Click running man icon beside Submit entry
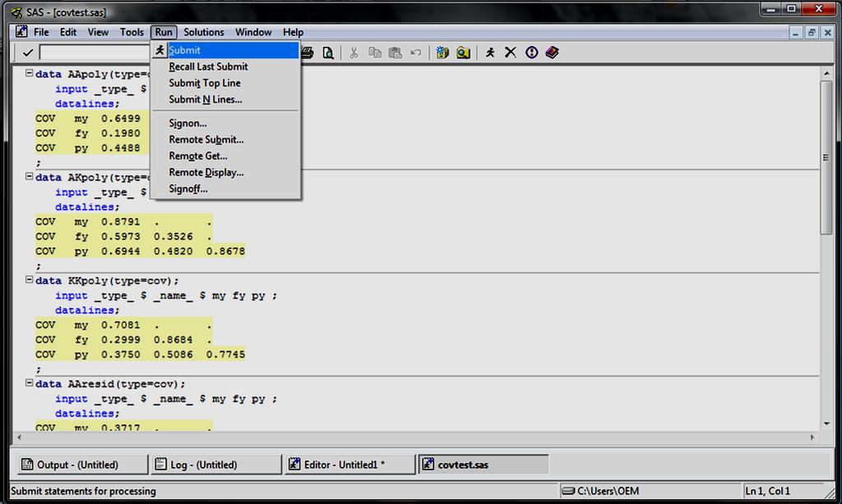 (160, 50)
